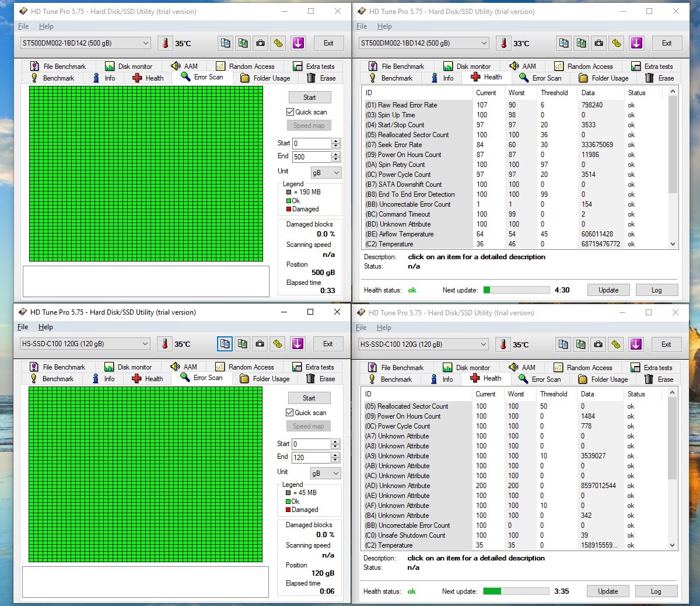This screenshot has height=606, width=700.
Task: Click the thermometer icon showing 33°C
Action: click(x=503, y=43)
